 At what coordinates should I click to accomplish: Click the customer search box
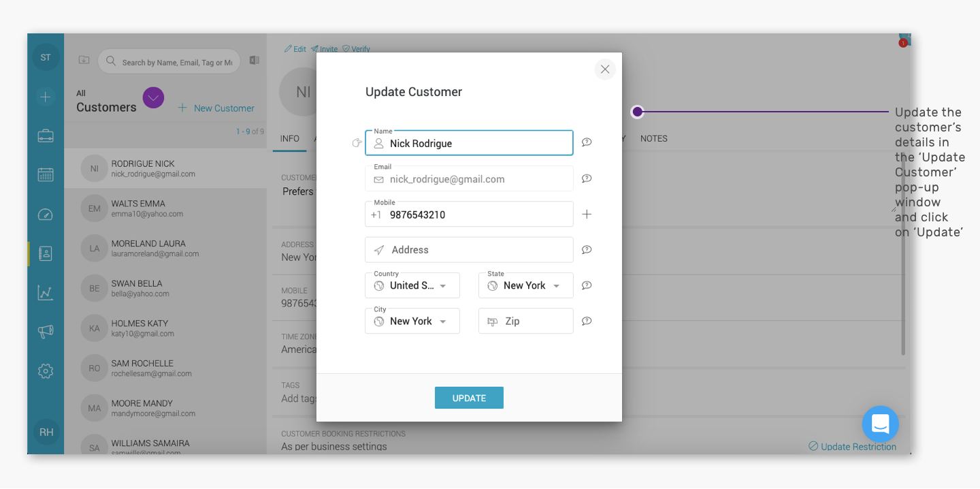coord(169,61)
